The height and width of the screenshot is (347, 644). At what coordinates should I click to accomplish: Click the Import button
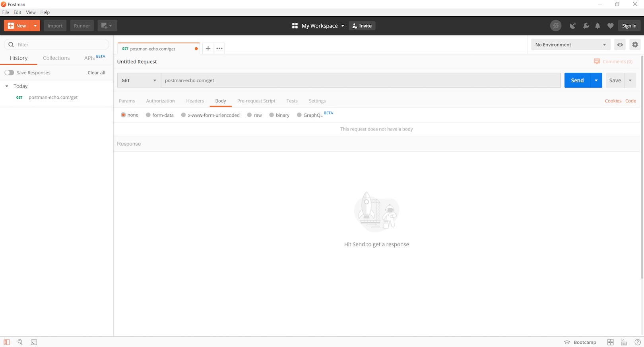55,26
